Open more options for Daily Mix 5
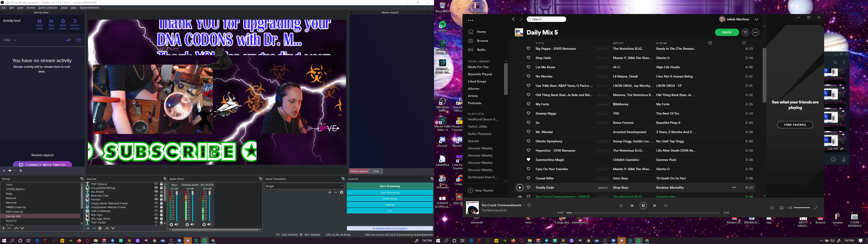 coord(755,32)
